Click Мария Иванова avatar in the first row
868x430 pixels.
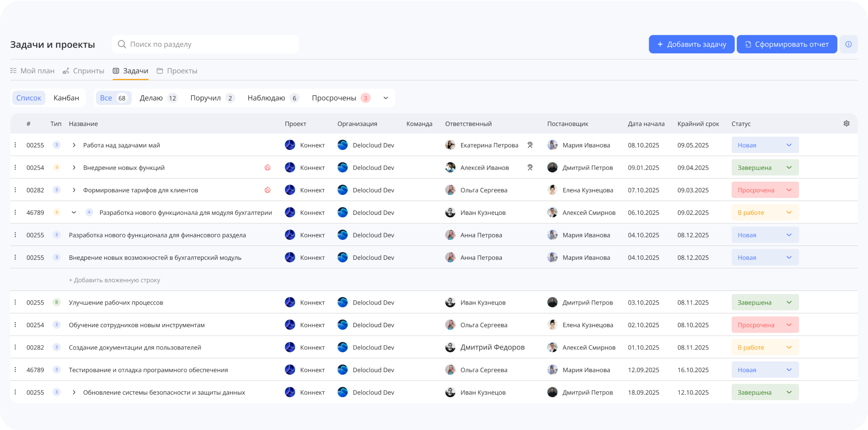pyautogui.click(x=552, y=145)
